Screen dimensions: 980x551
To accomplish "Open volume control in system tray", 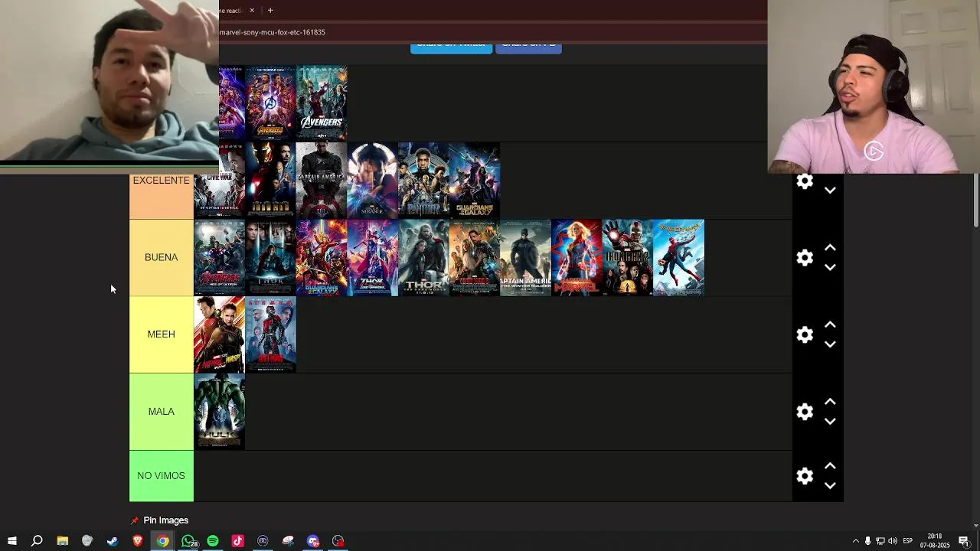I will coord(893,541).
